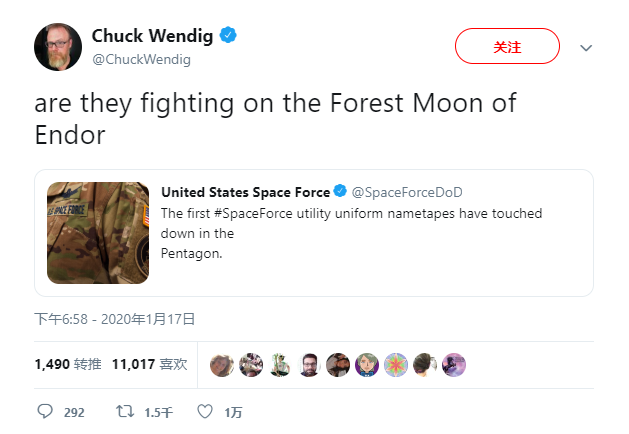Click the red 关注 follow button
The height and width of the screenshot is (434, 629).
pos(507,46)
